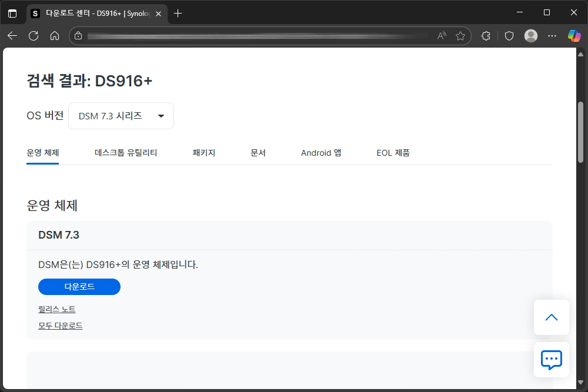Click the 검색 결과: DS916+ heading
The image size is (588, 392).
click(89, 81)
